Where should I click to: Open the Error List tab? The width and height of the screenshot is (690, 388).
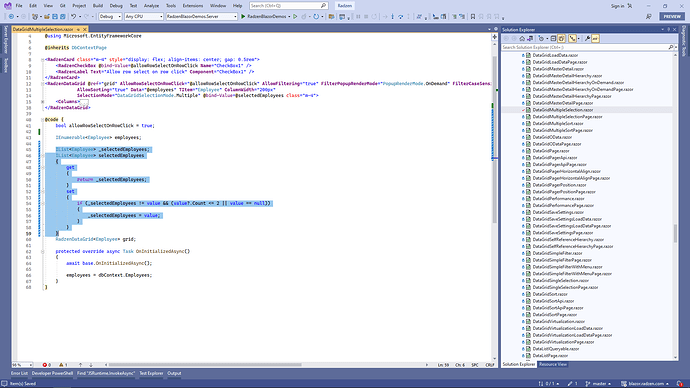click(19, 373)
